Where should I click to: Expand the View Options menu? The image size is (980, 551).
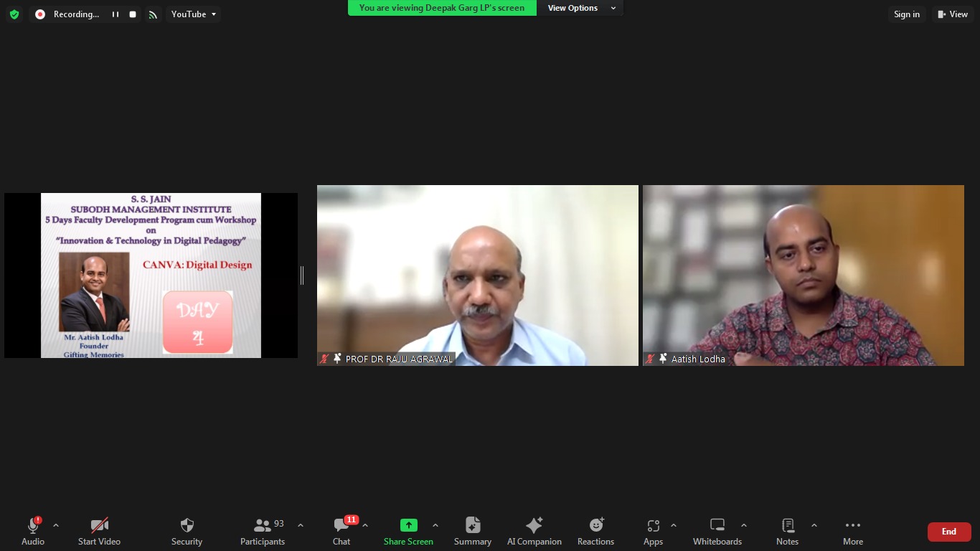click(x=580, y=8)
